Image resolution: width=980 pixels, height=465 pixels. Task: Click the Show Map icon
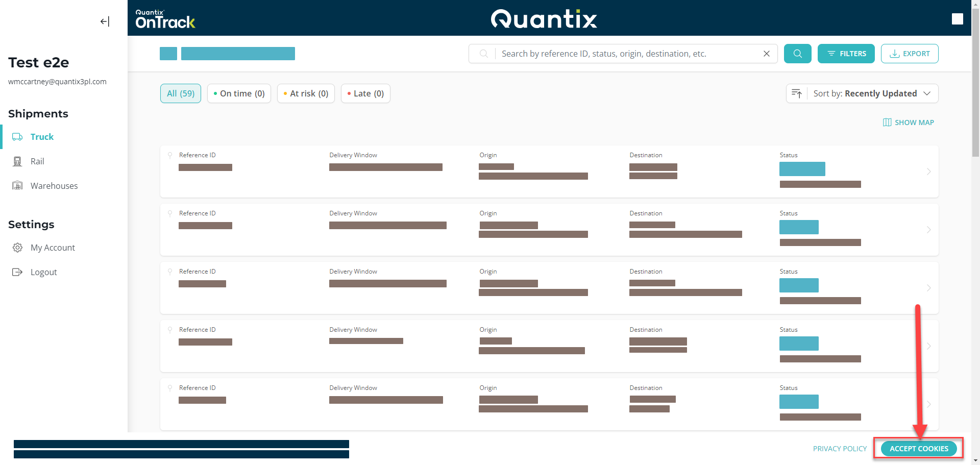click(x=887, y=123)
